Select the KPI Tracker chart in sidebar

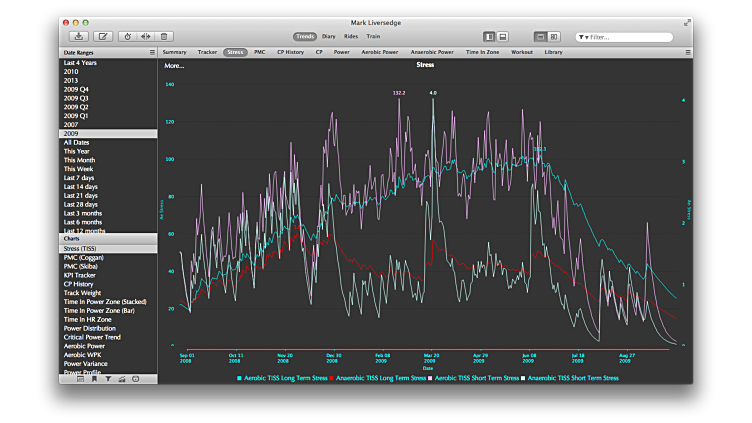[x=79, y=275]
